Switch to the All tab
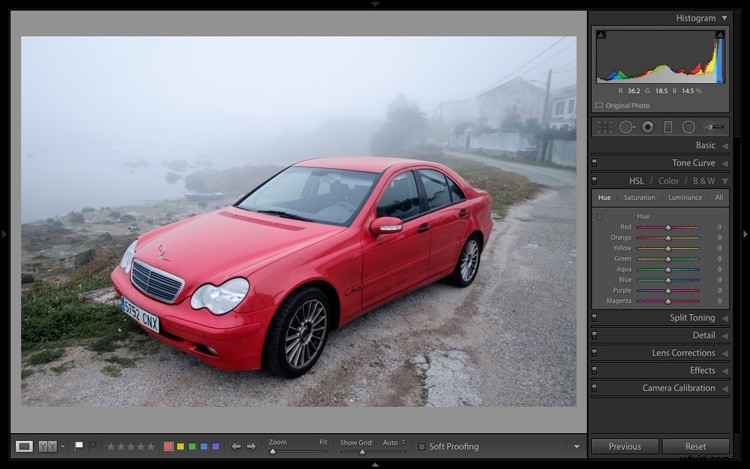The width and height of the screenshot is (750, 469). [x=719, y=197]
